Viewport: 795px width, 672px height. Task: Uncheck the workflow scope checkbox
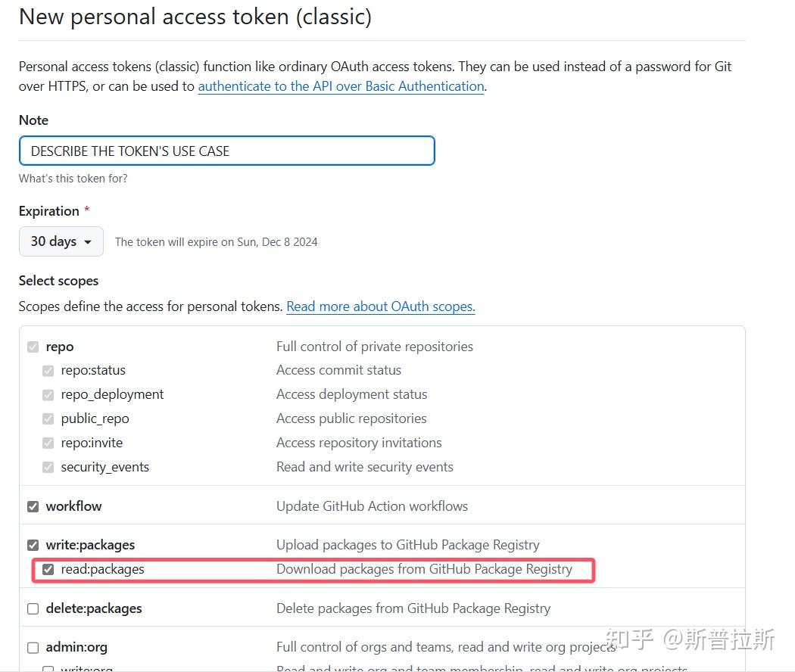tap(33, 506)
